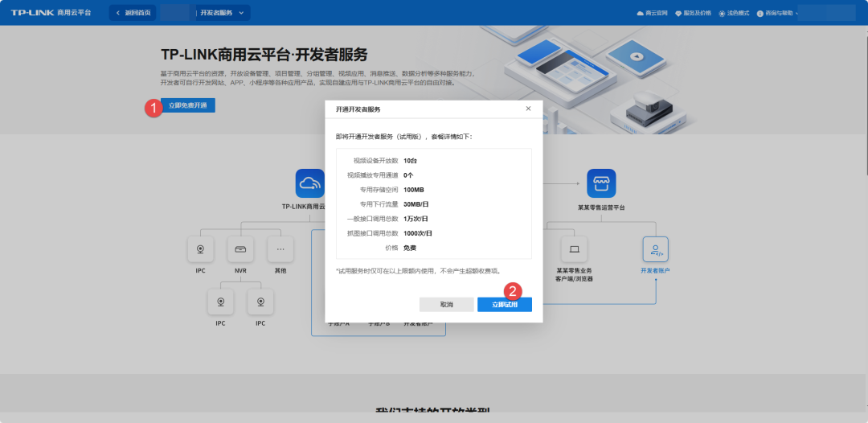
Task: Click the value 0个
Action: pyautogui.click(x=408, y=175)
